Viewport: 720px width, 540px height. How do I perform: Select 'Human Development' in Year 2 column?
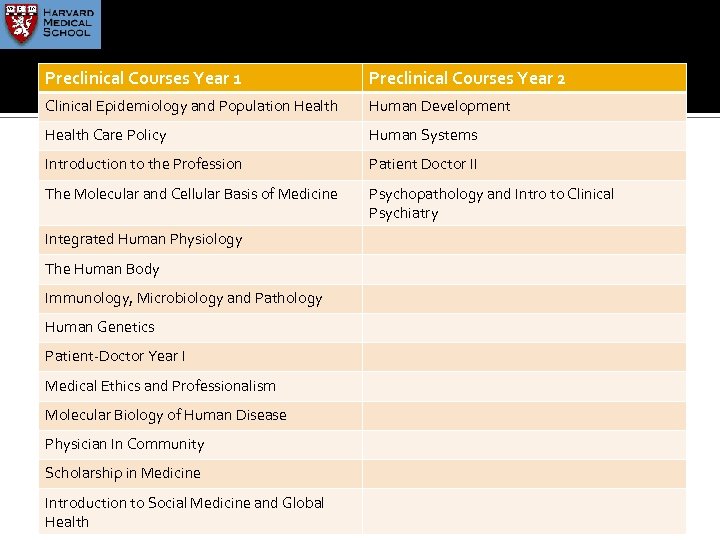pos(524,107)
